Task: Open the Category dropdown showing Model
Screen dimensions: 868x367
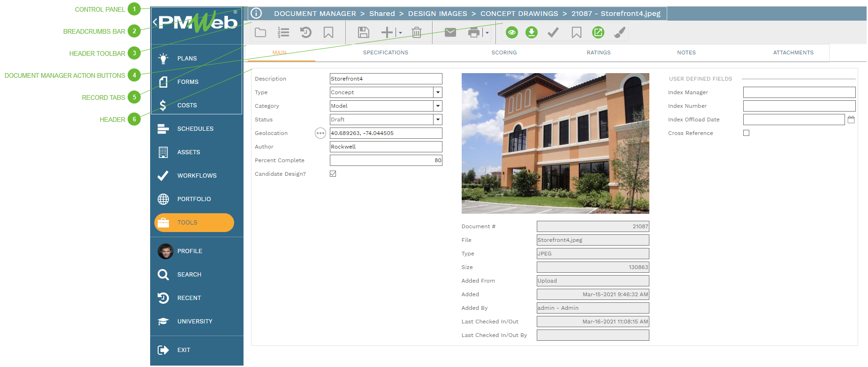Action: (437, 106)
